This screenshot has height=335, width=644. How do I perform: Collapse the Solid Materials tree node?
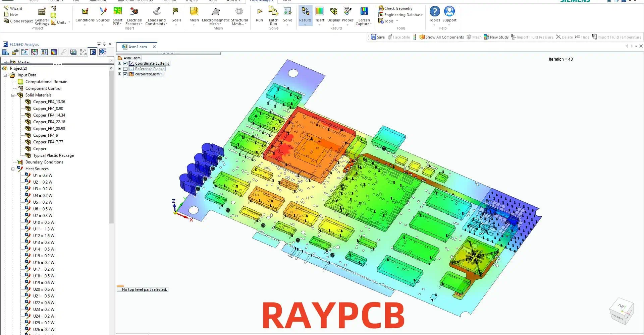pos(13,95)
